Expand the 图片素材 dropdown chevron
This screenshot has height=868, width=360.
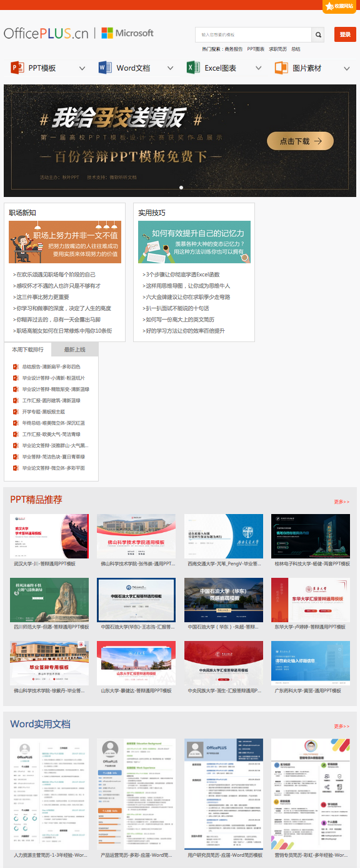click(347, 68)
